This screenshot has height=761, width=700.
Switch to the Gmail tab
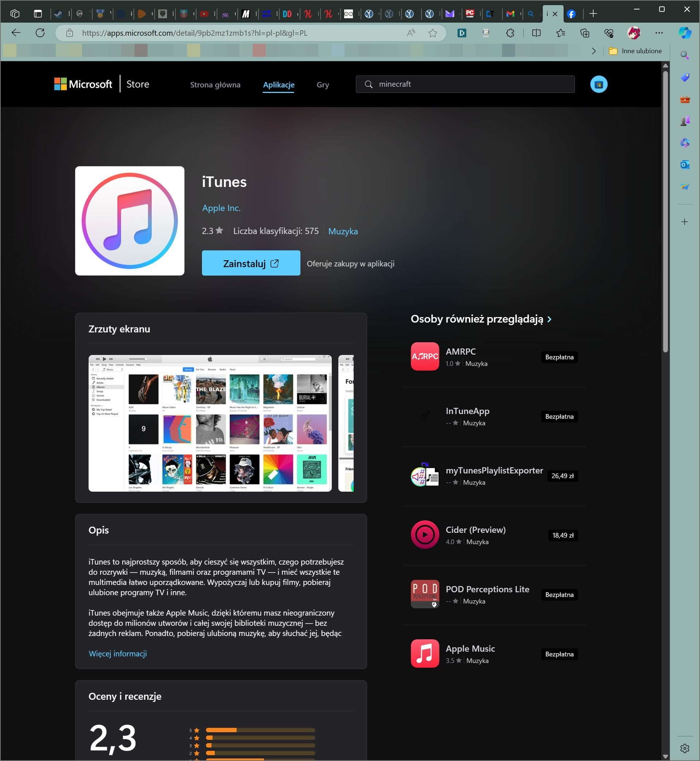coord(510,14)
